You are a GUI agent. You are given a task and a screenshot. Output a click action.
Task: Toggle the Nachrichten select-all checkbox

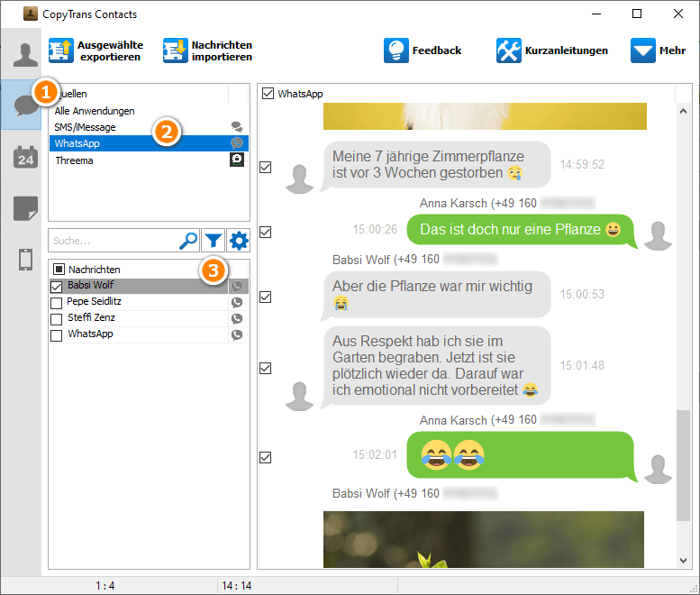point(59,269)
